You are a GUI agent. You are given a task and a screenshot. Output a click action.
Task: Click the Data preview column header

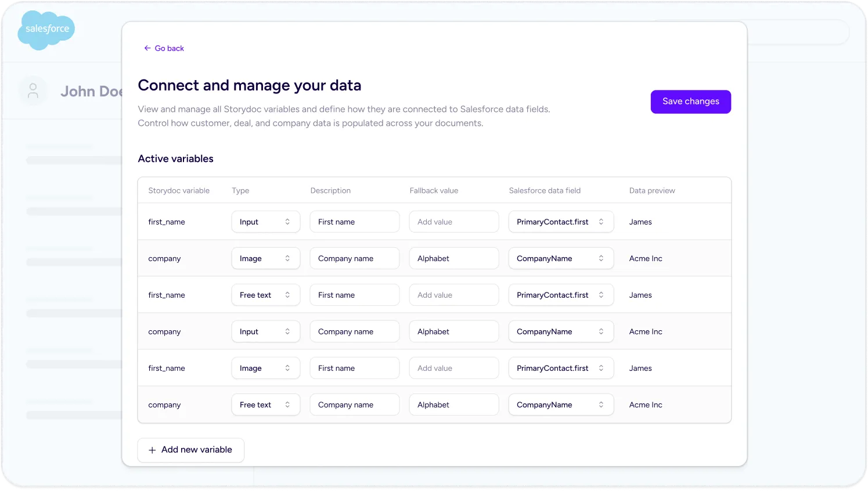point(652,190)
